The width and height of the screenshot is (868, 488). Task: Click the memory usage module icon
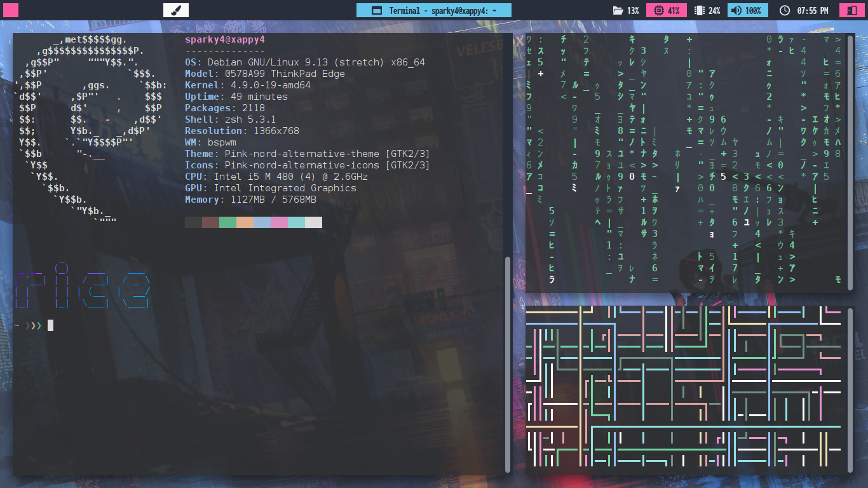pyautogui.click(x=700, y=11)
